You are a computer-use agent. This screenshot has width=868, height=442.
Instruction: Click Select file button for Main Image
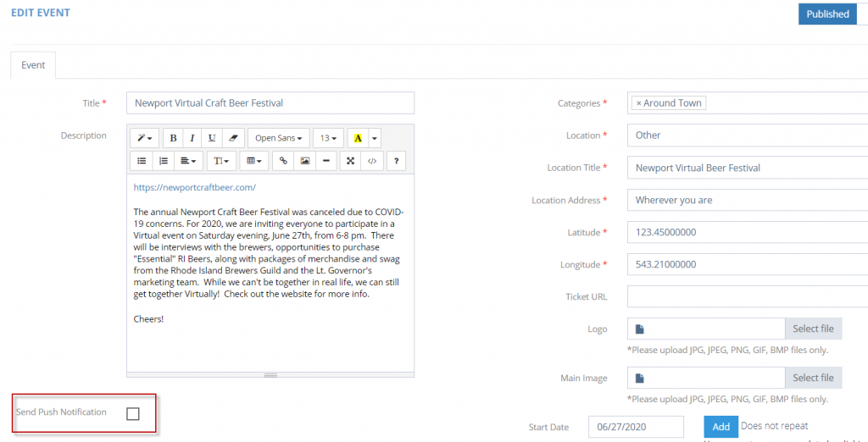[813, 378]
